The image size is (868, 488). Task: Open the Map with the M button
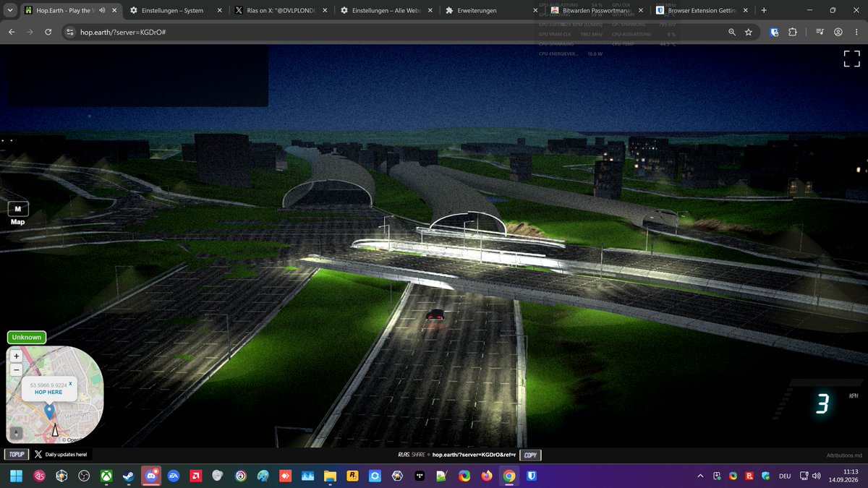(x=17, y=209)
